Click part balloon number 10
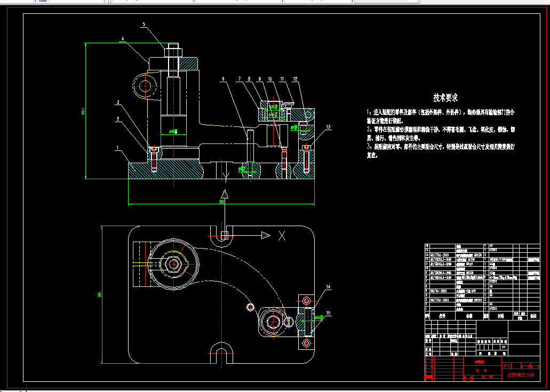Image resolution: width=550 pixels, height=392 pixels. pyautogui.click(x=270, y=79)
